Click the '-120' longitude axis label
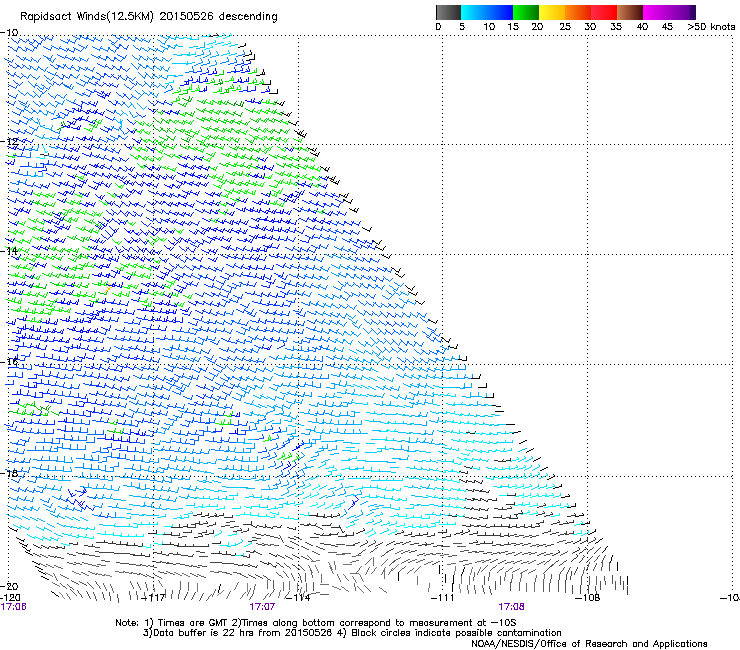This screenshot has width=740, height=650. click(x=10, y=598)
